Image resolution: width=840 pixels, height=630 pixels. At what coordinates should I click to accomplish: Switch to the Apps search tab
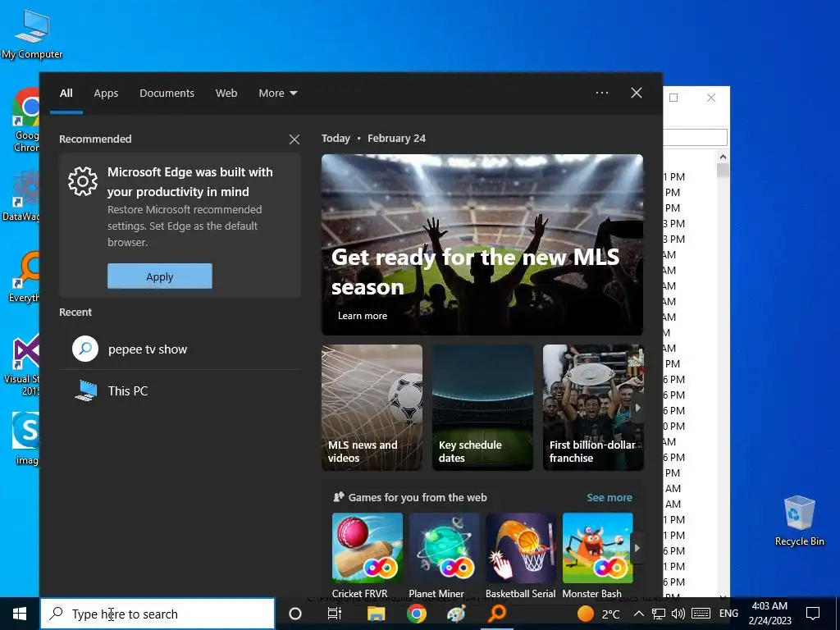[x=106, y=94]
